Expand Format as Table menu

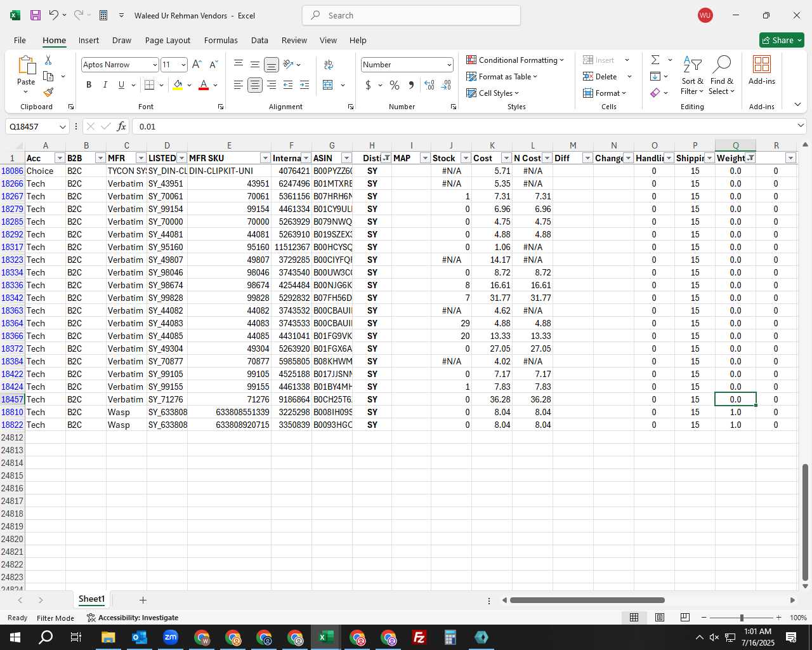502,76
